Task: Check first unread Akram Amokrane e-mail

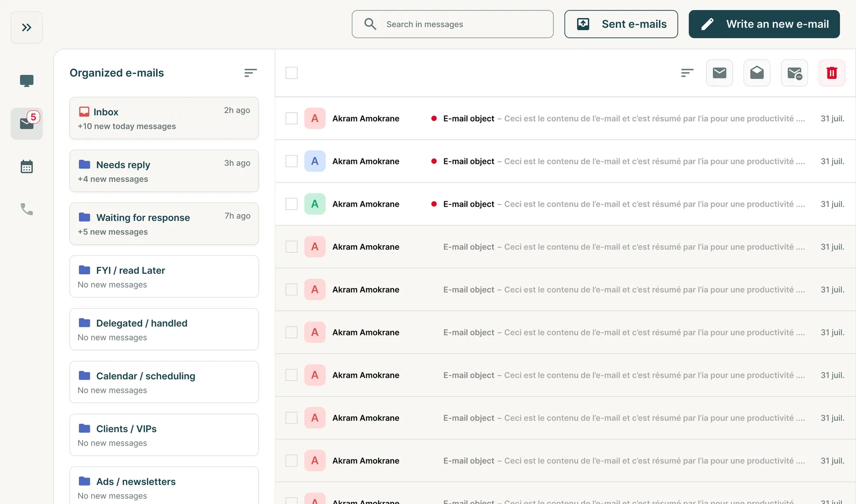Action: coord(292,118)
